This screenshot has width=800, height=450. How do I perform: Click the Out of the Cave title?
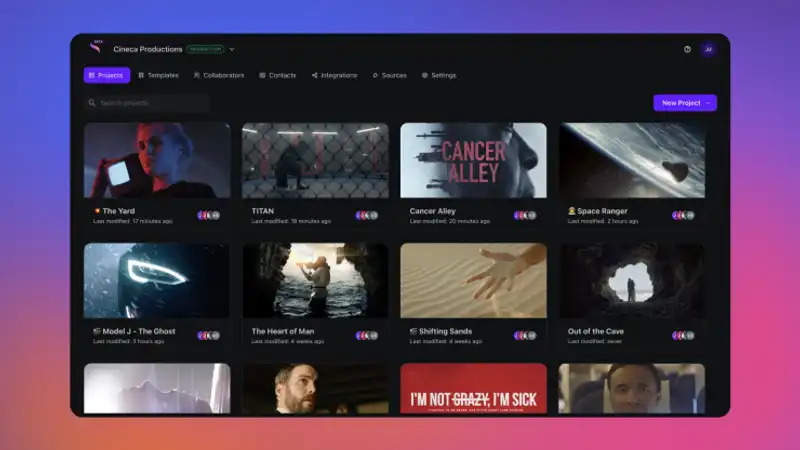coord(595,331)
